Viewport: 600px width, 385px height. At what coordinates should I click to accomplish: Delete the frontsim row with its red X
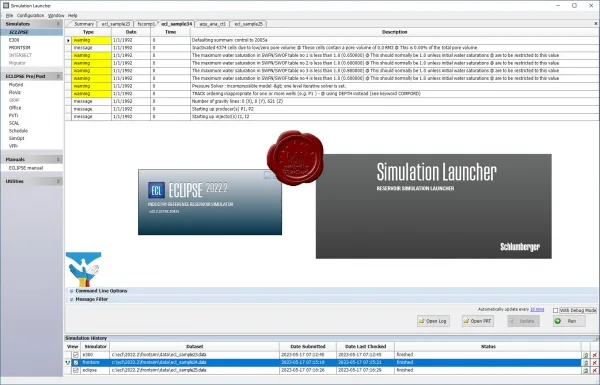(x=594, y=362)
